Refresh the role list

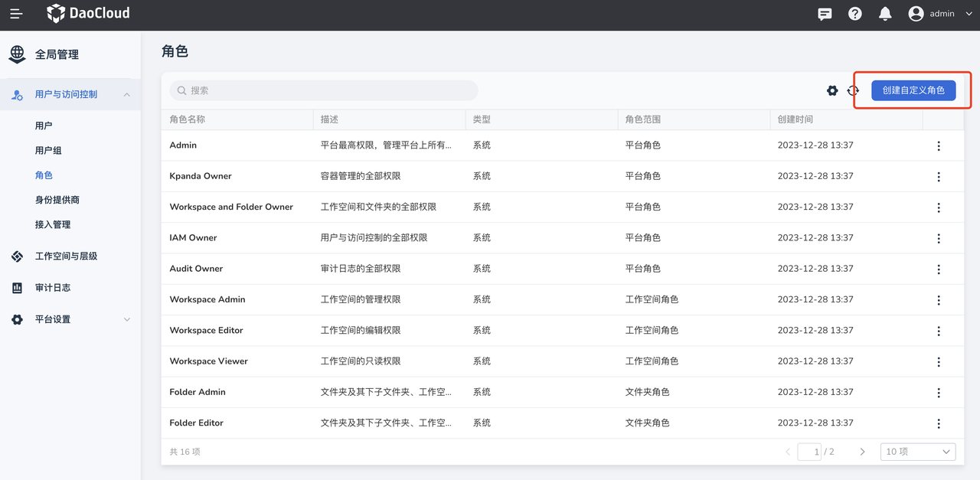(x=853, y=90)
